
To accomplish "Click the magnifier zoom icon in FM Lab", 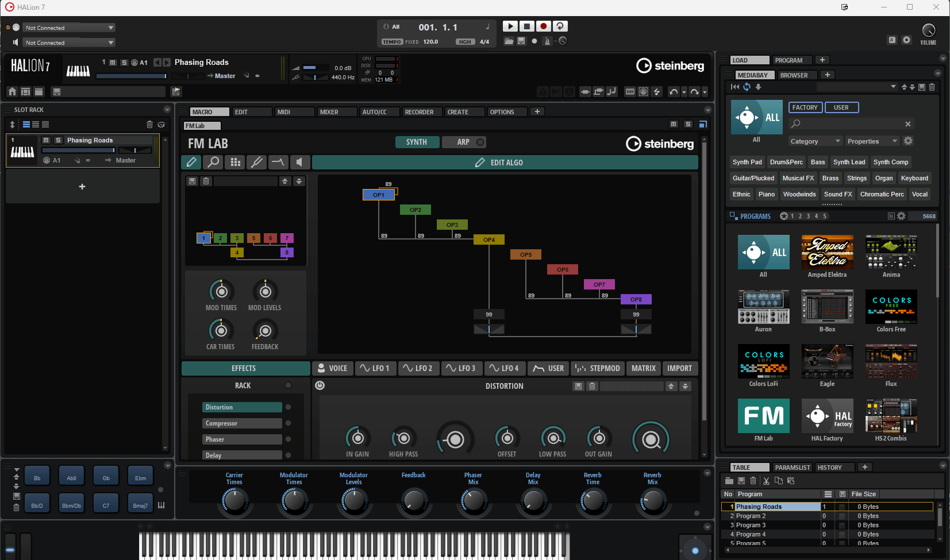I will click(213, 163).
